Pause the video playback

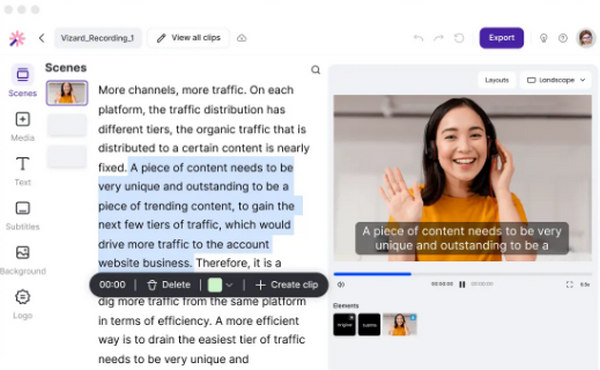[462, 284]
